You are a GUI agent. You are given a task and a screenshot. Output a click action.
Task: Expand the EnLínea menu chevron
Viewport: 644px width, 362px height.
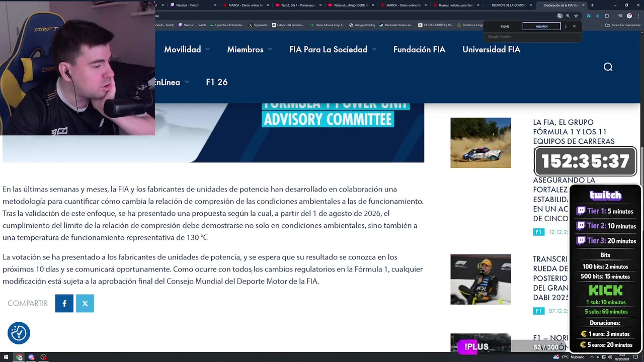[x=187, y=82]
